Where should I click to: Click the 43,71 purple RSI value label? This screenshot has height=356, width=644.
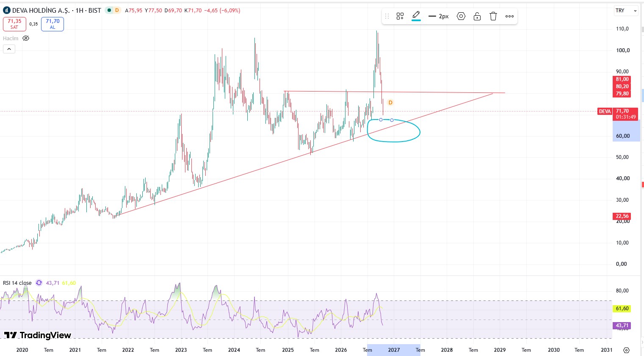(622, 325)
